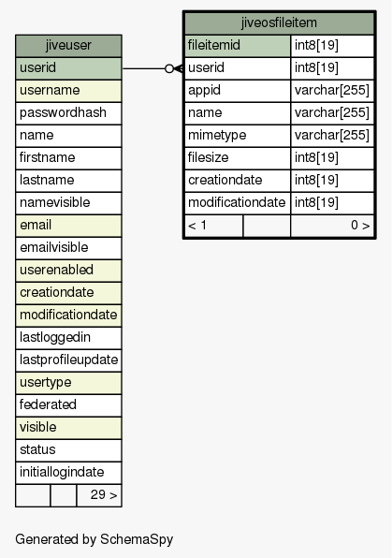The height and width of the screenshot is (558, 392).
Task: Select the username column in jiveuser
Action: coord(68,91)
